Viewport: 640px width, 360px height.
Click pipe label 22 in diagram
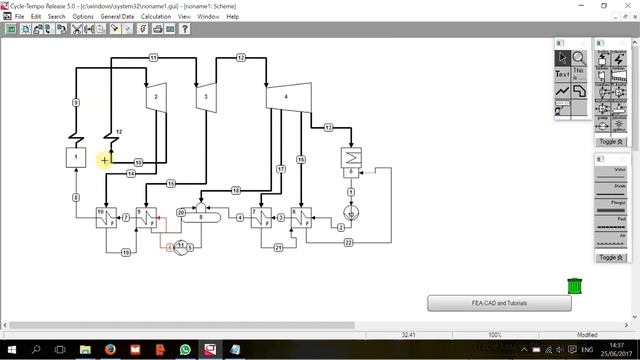(348, 243)
